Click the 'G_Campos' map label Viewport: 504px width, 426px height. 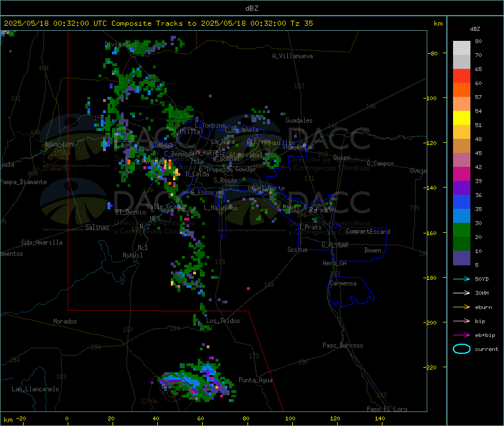pos(380,163)
